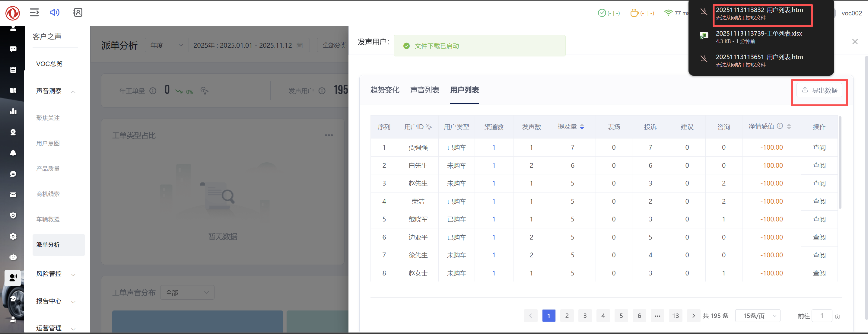Open the contacts card icon in header

(x=78, y=12)
